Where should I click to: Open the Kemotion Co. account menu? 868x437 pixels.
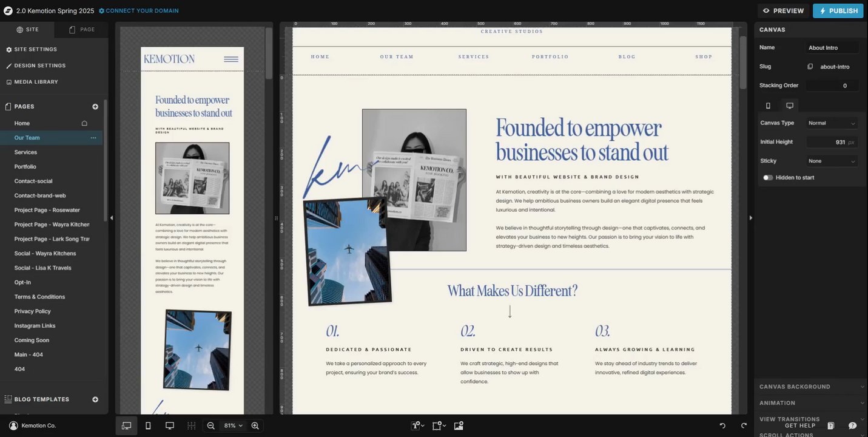point(33,425)
